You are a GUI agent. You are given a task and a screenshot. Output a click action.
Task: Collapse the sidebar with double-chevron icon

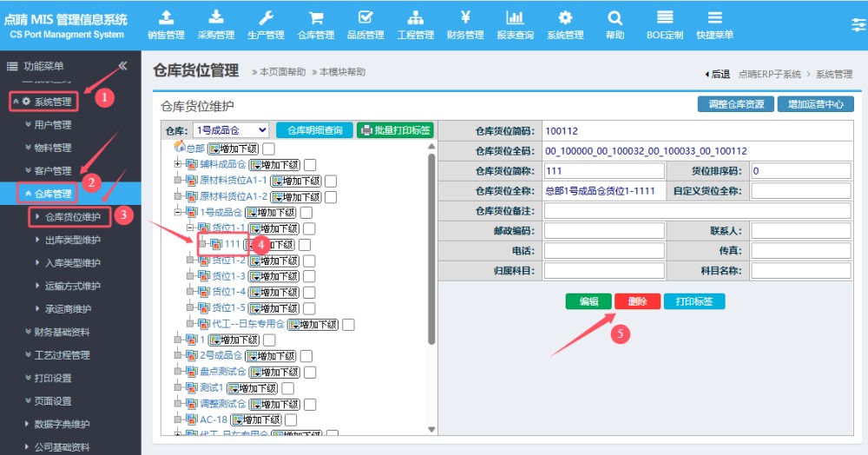coord(122,66)
